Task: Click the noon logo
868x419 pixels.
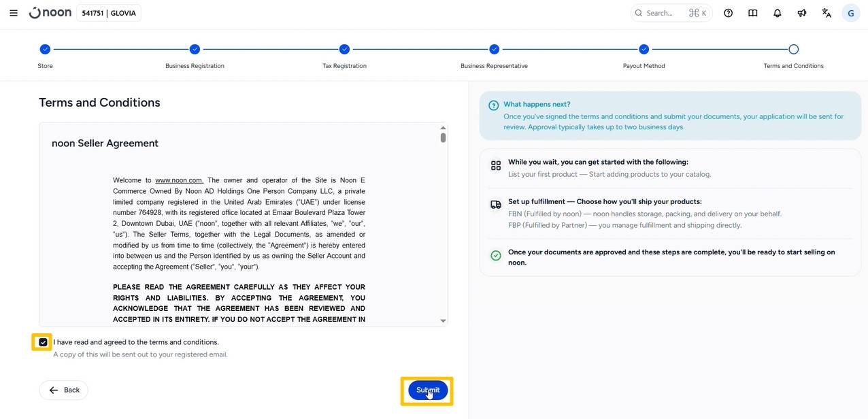Action: [50, 13]
